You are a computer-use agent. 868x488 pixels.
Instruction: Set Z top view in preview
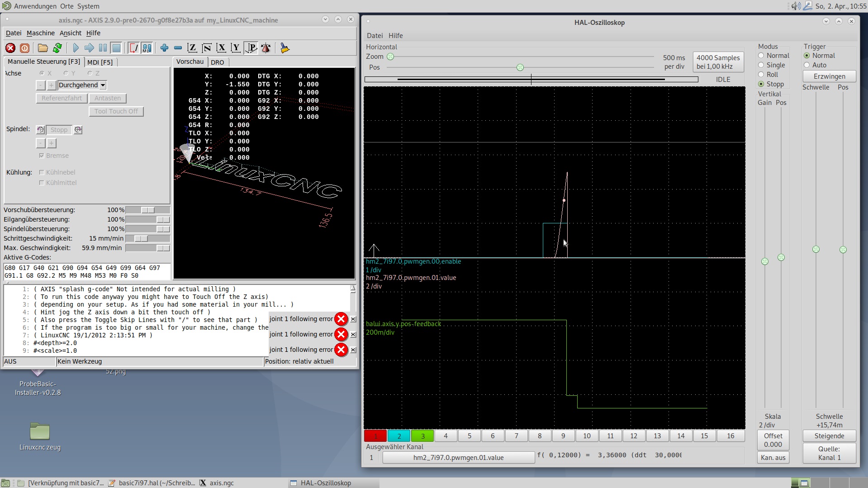coord(192,48)
